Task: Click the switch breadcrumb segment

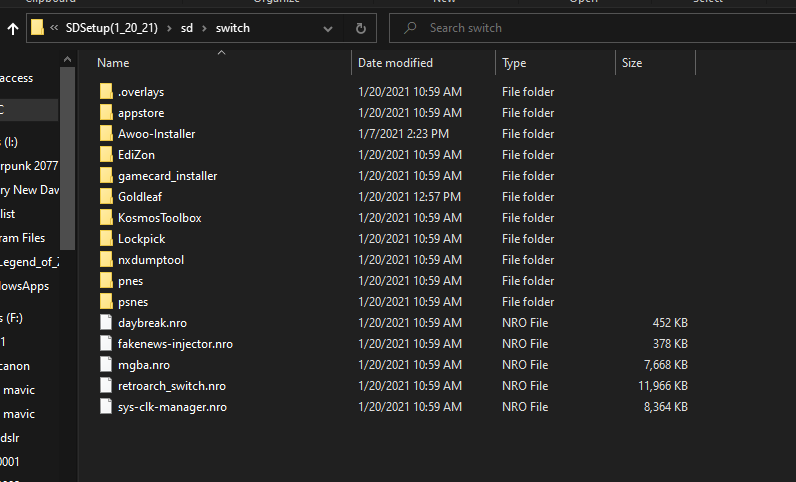Action: pos(233,28)
